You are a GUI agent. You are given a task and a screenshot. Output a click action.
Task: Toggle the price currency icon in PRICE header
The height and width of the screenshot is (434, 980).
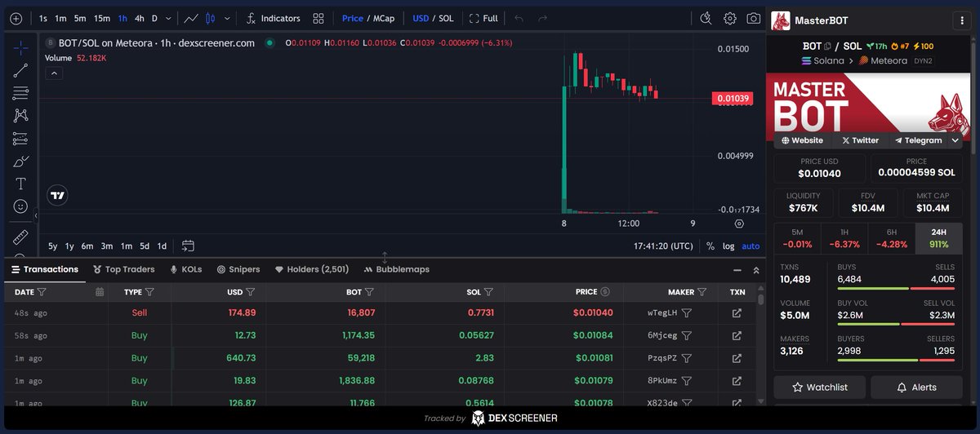coord(605,291)
